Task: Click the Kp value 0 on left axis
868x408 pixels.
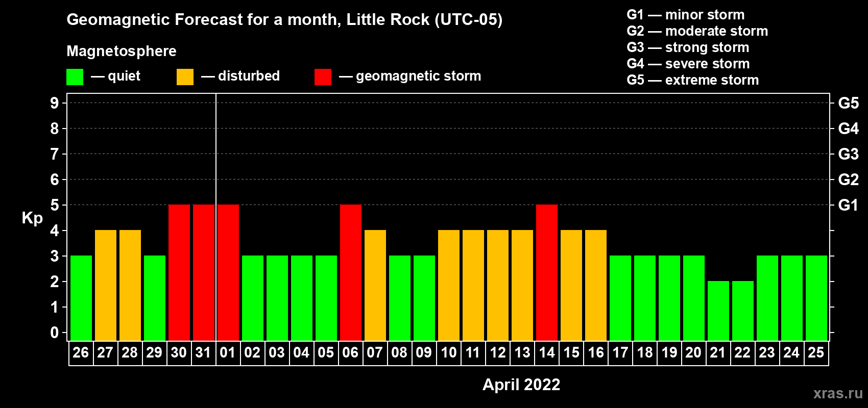Action: coord(55,333)
